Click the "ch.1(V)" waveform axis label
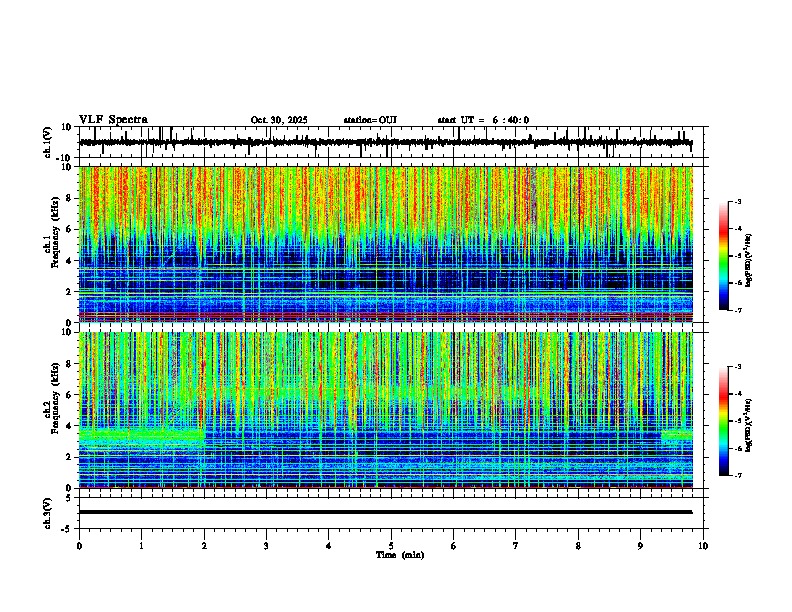Viewport: 792px width, 612px height. click(48, 142)
